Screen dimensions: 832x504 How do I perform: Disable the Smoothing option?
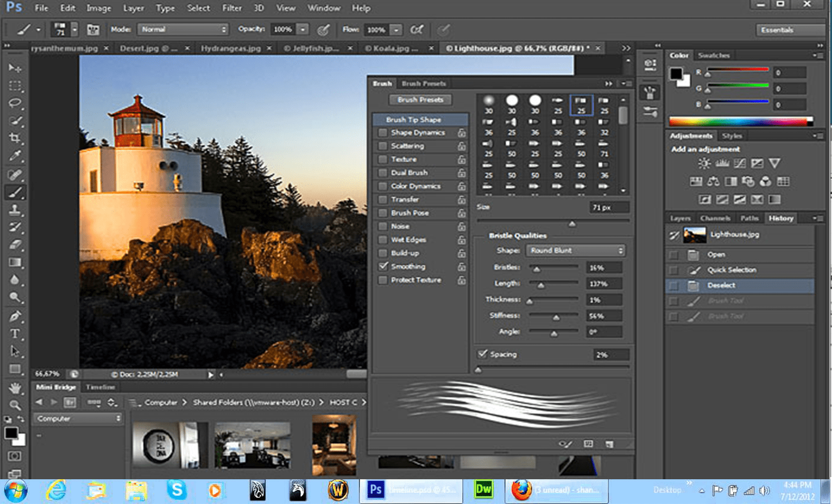[x=383, y=266]
